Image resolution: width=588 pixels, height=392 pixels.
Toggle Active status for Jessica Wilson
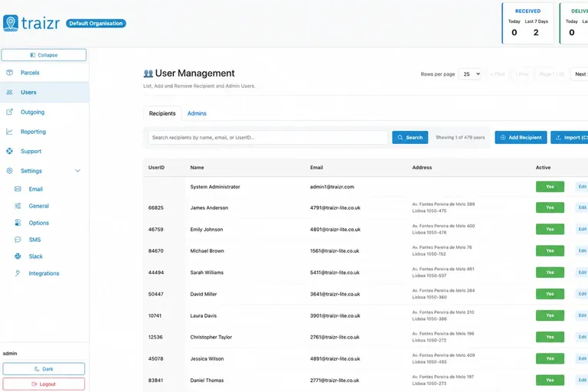pyautogui.click(x=550, y=358)
